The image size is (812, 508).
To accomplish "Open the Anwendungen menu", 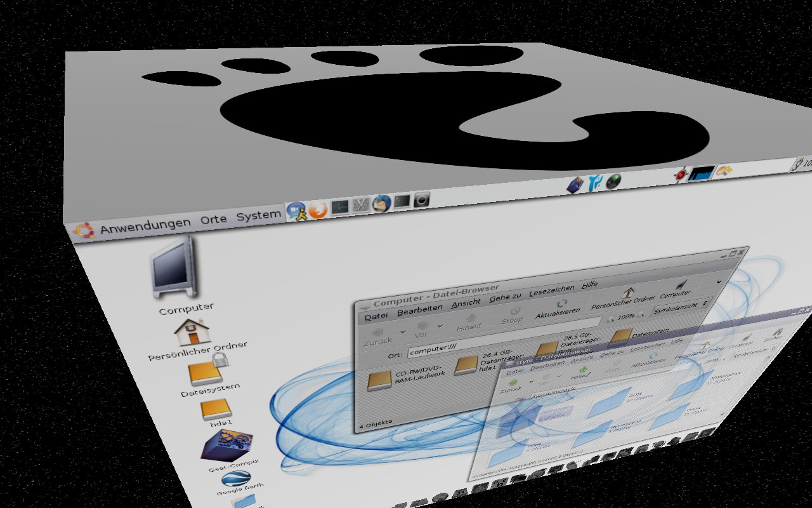I will click(x=145, y=224).
